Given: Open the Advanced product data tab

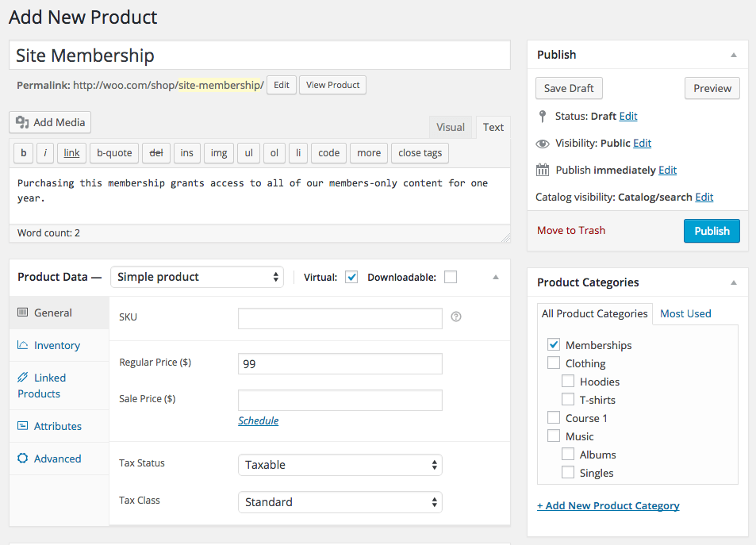Looking at the screenshot, I should (57, 459).
